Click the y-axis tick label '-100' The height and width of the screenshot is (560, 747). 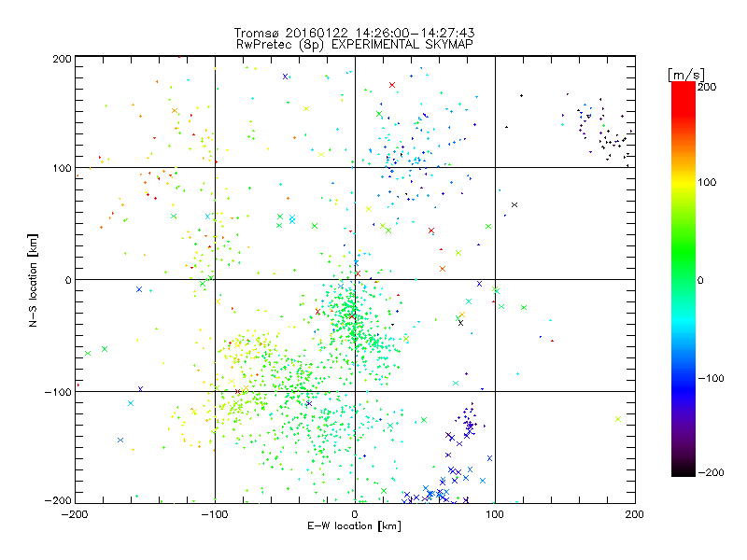(58, 392)
